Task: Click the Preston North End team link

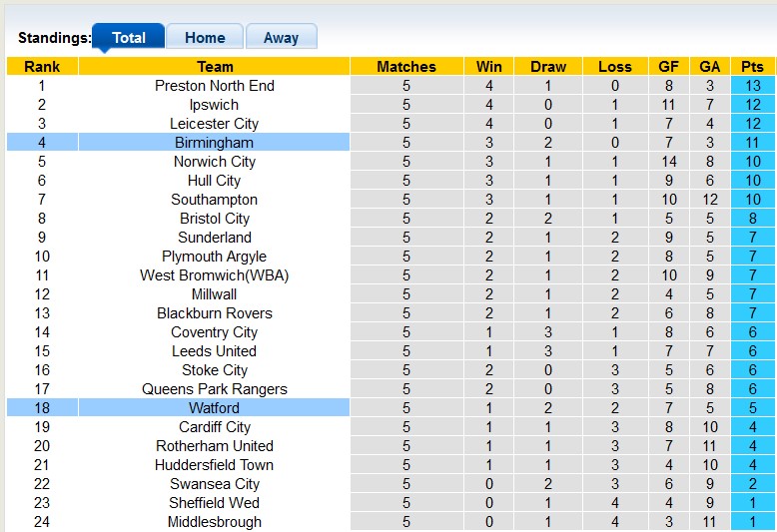Action: click(x=214, y=86)
